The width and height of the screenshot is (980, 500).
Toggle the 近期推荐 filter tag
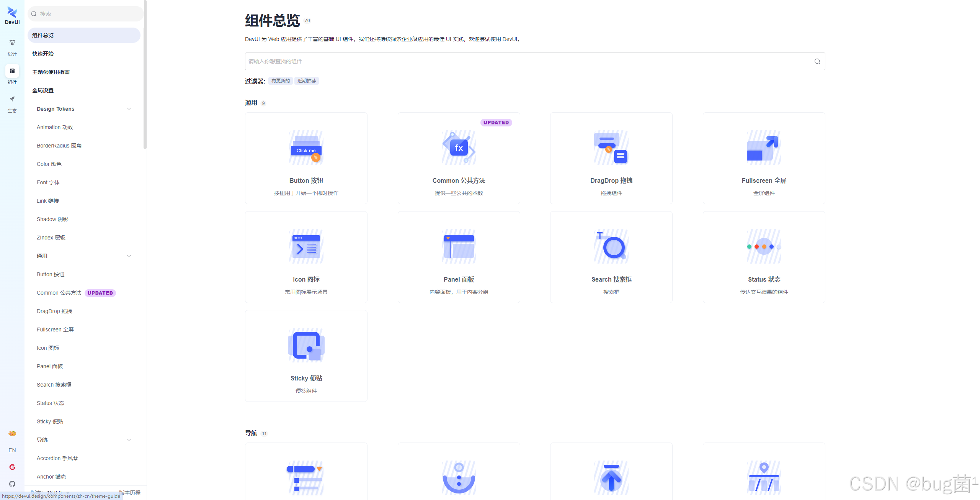[307, 81]
